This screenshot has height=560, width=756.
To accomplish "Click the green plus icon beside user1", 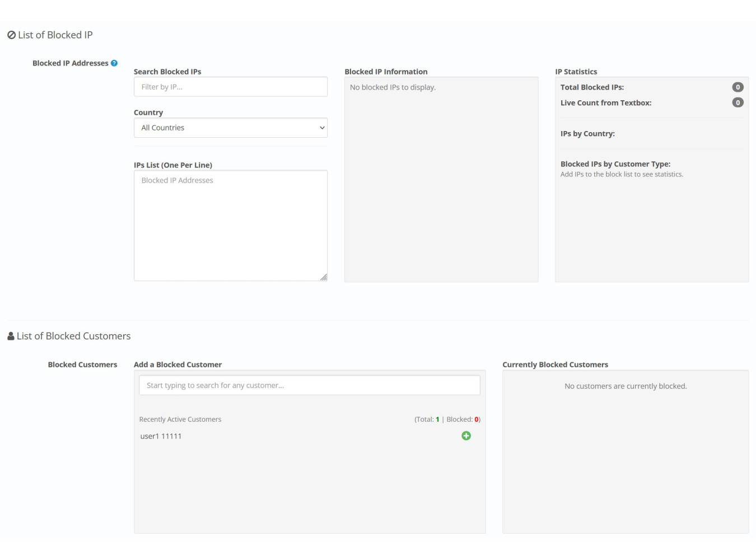I will (466, 436).
